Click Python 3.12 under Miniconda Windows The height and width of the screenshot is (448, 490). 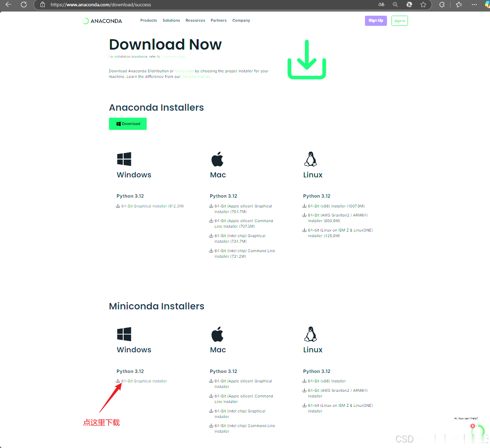[130, 371]
